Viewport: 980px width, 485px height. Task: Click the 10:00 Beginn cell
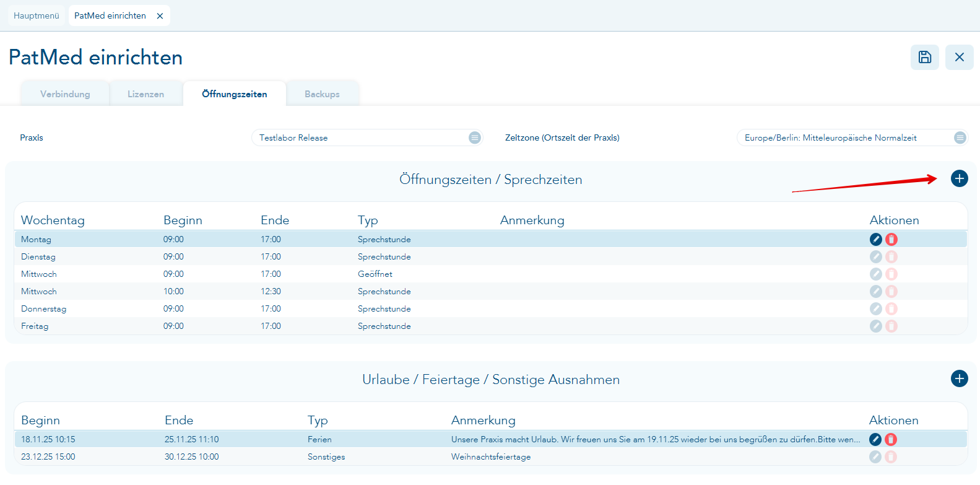coord(173,291)
